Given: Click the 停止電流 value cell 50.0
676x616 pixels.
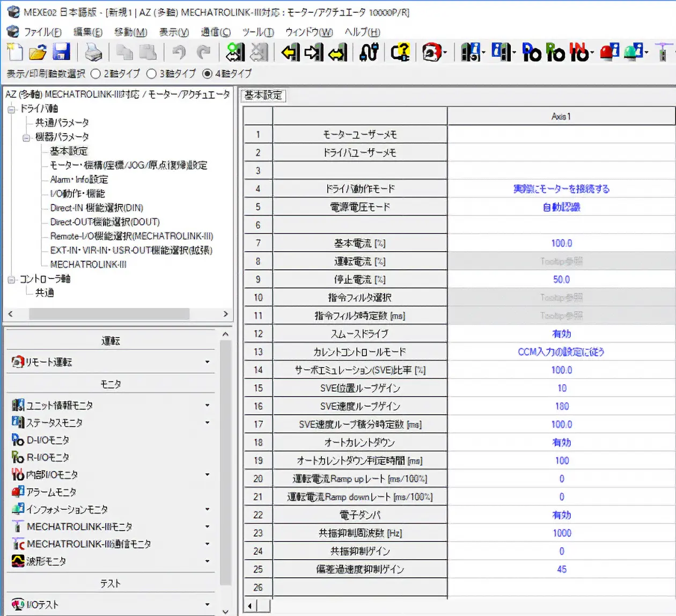Looking at the screenshot, I should coord(561,280).
